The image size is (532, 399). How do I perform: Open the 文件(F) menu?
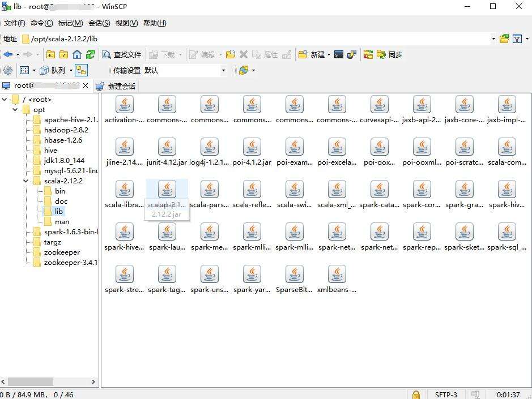tap(15, 23)
